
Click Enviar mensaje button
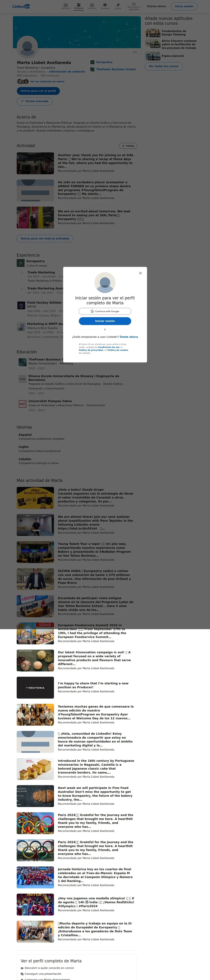(35, 101)
